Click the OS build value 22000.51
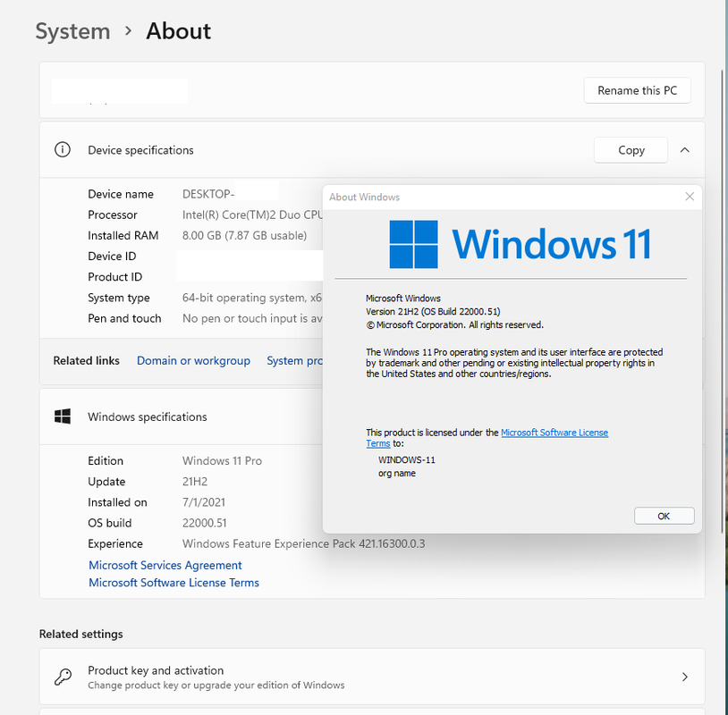Screen dimensions: 728x715 (204, 523)
